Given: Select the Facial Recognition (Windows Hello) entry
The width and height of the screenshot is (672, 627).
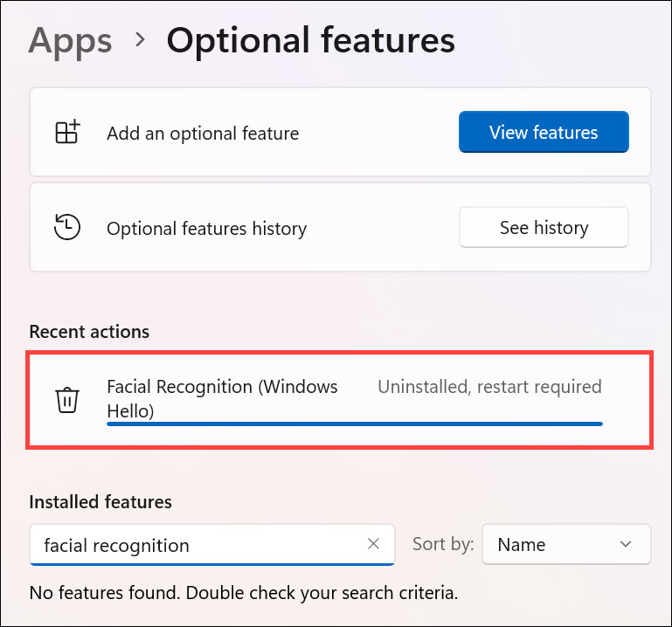Looking at the screenshot, I should tap(222, 398).
